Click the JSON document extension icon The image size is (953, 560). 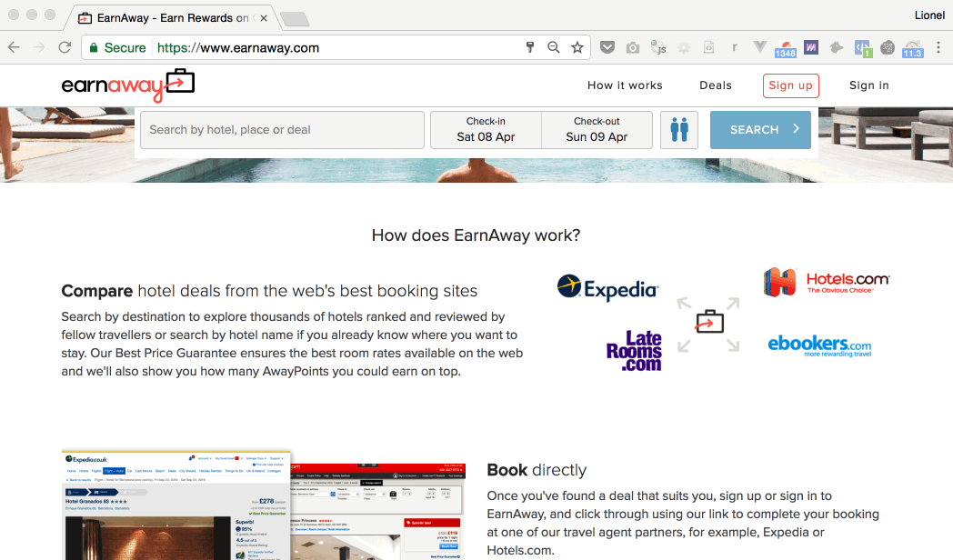708,47
